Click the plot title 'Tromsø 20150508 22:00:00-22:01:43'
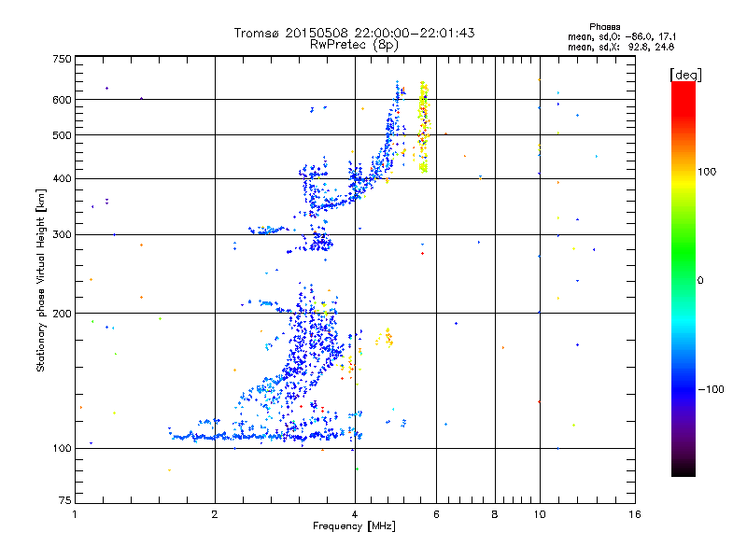 coord(354,33)
